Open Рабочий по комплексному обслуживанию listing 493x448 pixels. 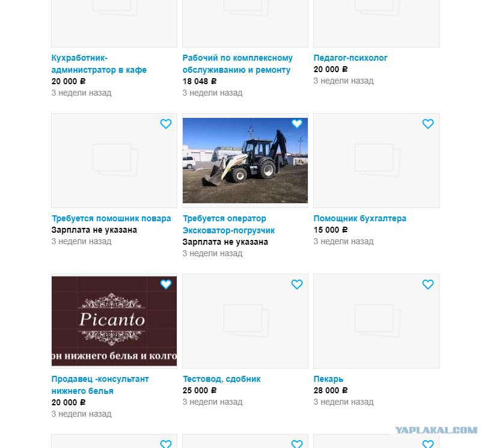pos(237,64)
